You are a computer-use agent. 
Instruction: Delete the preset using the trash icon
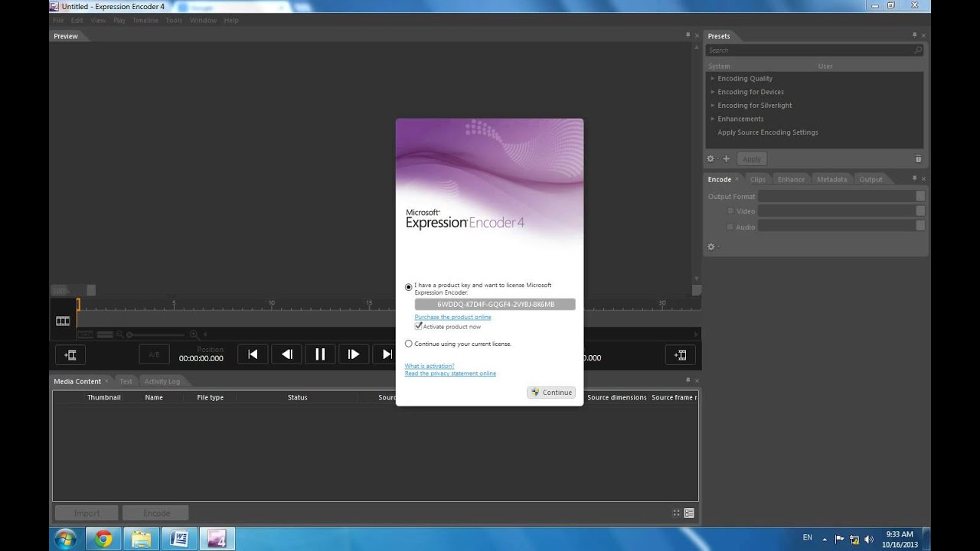[x=918, y=158]
